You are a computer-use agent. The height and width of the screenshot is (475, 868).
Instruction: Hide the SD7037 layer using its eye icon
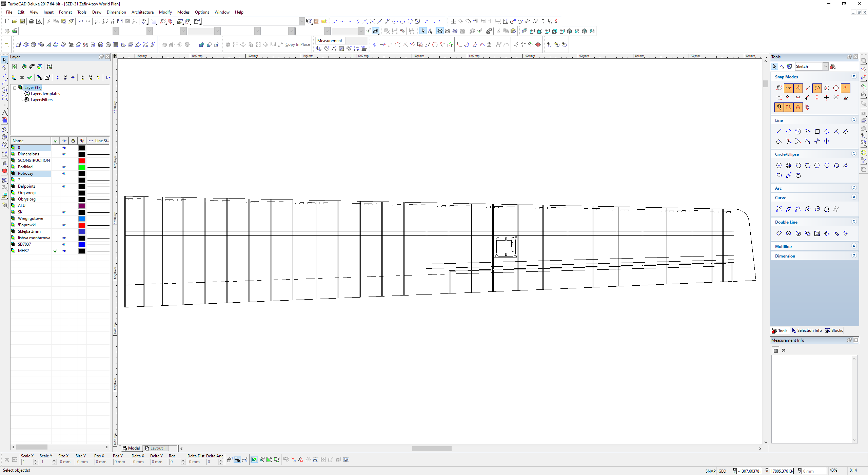click(64, 245)
